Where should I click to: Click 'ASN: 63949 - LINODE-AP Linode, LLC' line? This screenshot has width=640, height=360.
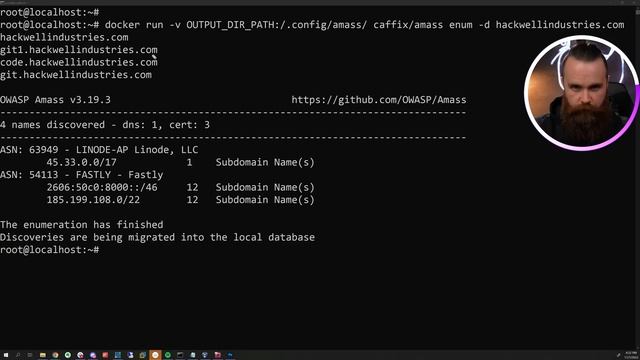(99, 150)
